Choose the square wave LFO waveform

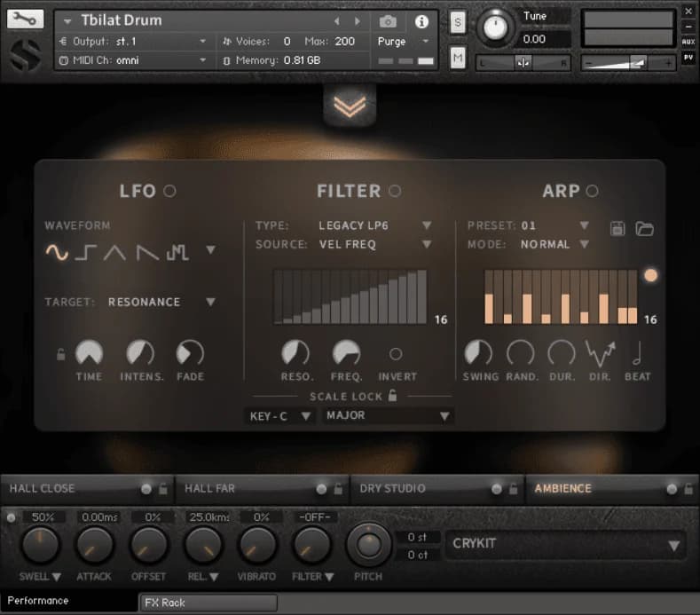click(x=85, y=253)
